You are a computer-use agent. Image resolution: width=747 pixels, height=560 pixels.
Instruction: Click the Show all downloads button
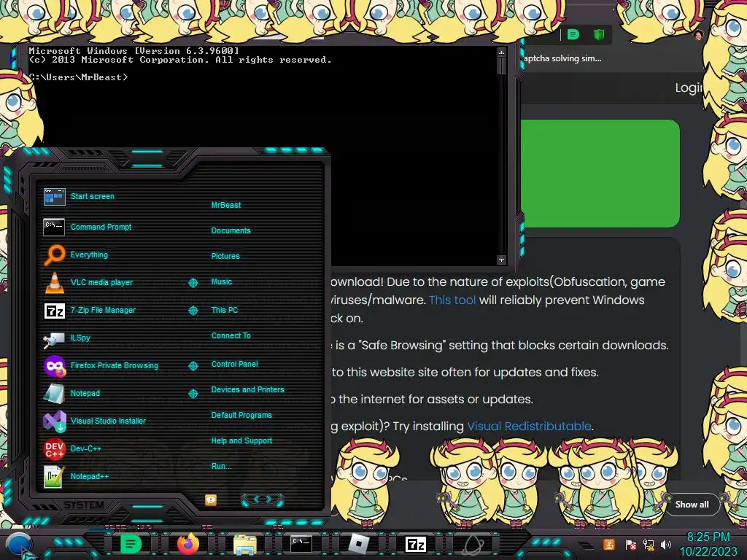pos(692,505)
